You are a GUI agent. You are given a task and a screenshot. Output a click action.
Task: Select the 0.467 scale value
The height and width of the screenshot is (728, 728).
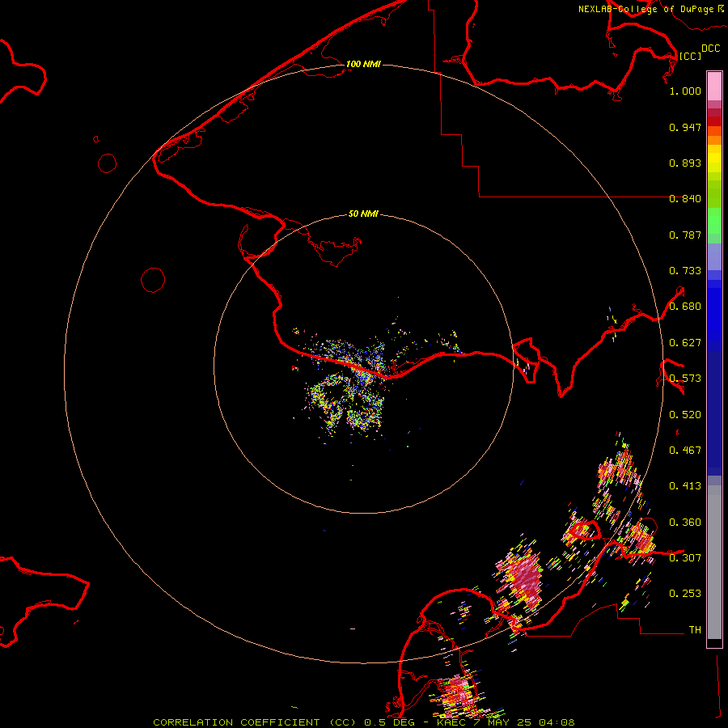(x=685, y=451)
